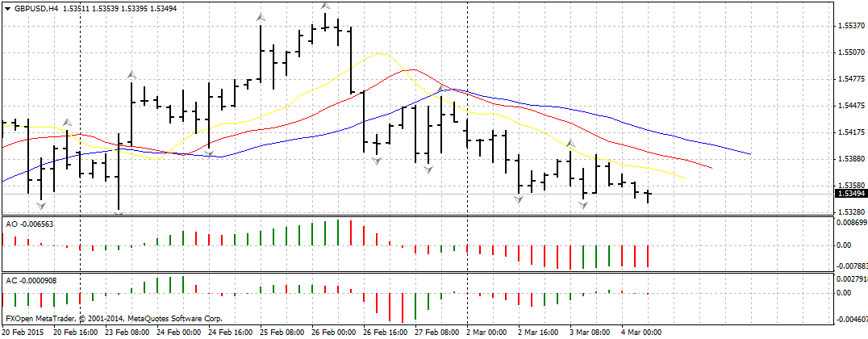Click the up fractal above the 23 Feb 08:00 bar
Viewport: 868px width, 339px height.
[131, 74]
